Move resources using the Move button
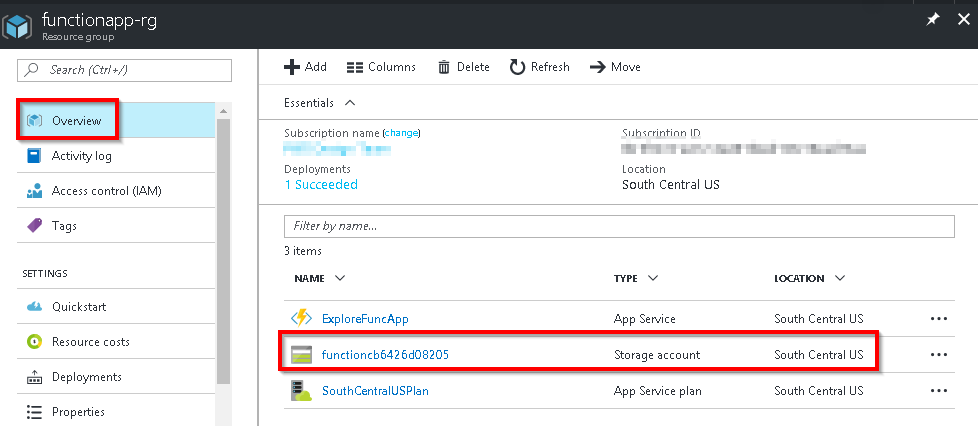This screenshot has width=978, height=426. pyautogui.click(x=614, y=67)
